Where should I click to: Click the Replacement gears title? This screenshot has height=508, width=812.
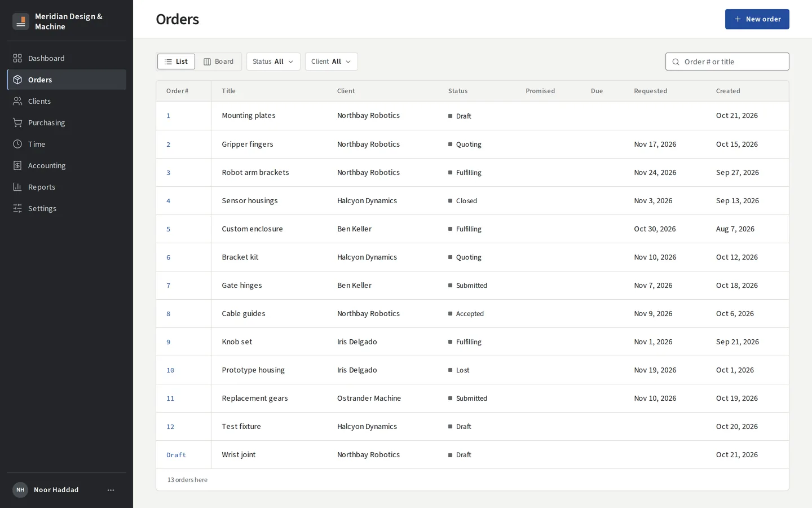pyautogui.click(x=255, y=398)
